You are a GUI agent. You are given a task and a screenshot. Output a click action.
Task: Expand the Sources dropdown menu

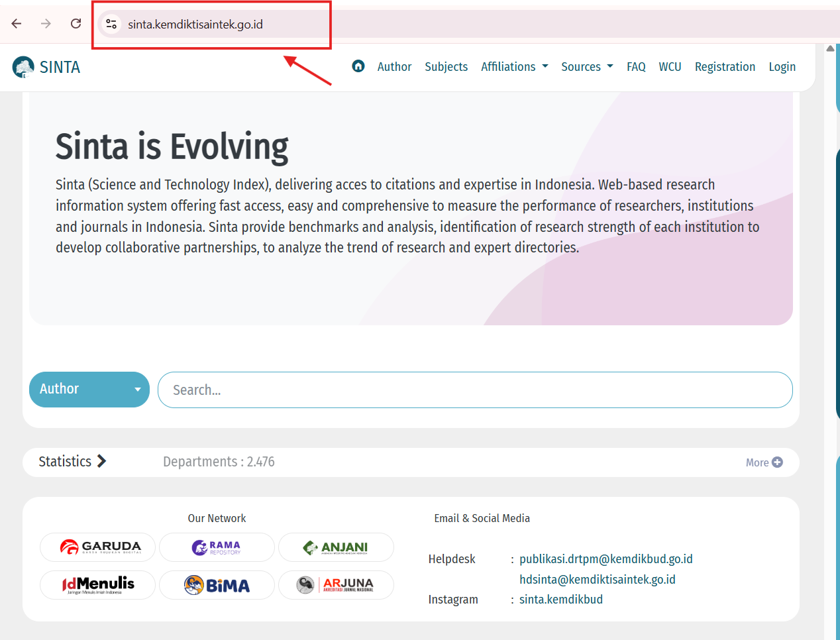[x=587, y=67]
